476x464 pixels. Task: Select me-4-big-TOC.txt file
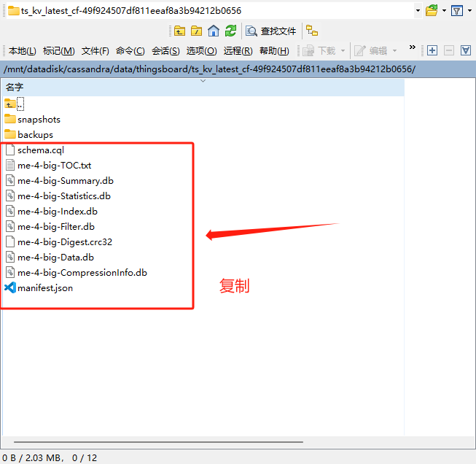click(x=48, y=166)
